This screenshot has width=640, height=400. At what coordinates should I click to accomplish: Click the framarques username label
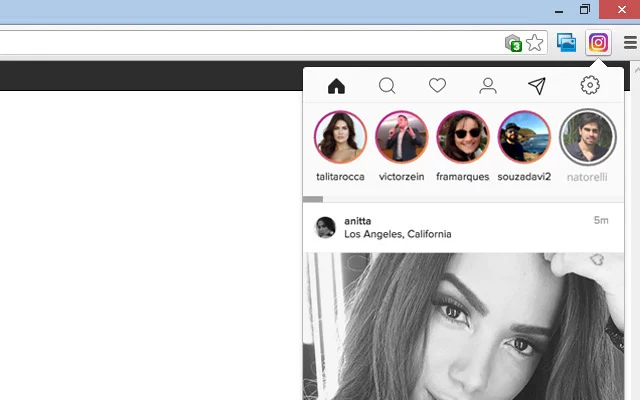(x=462, y=176)
